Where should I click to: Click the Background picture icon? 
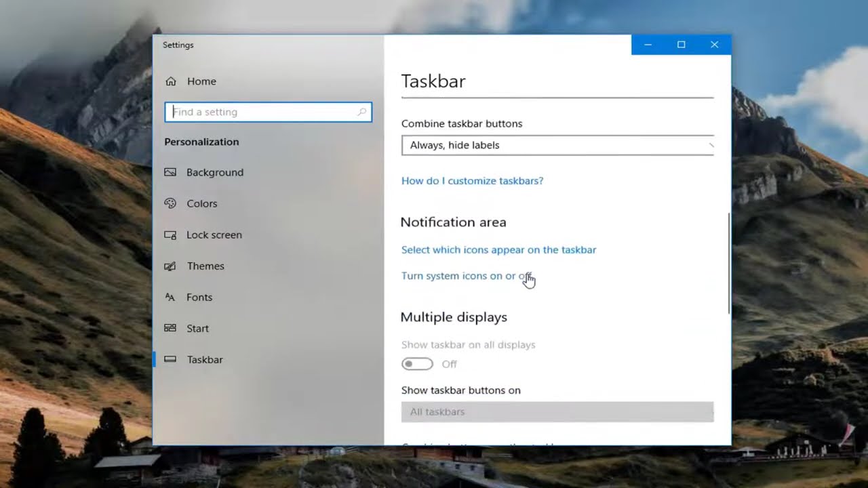pyautogui.click(x=170, y=172)
